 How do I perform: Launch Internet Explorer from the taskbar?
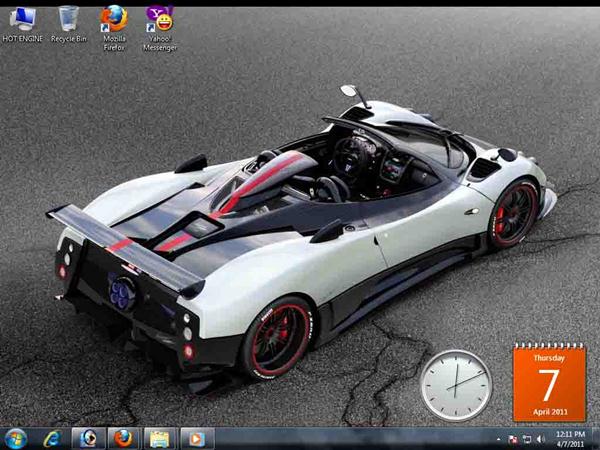coord(52,438)
